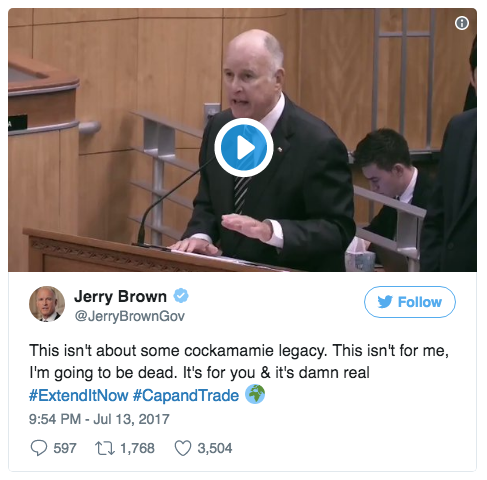Click the man seated behind the speaker in video
The image size is (487, 480).
click(388, 187)
